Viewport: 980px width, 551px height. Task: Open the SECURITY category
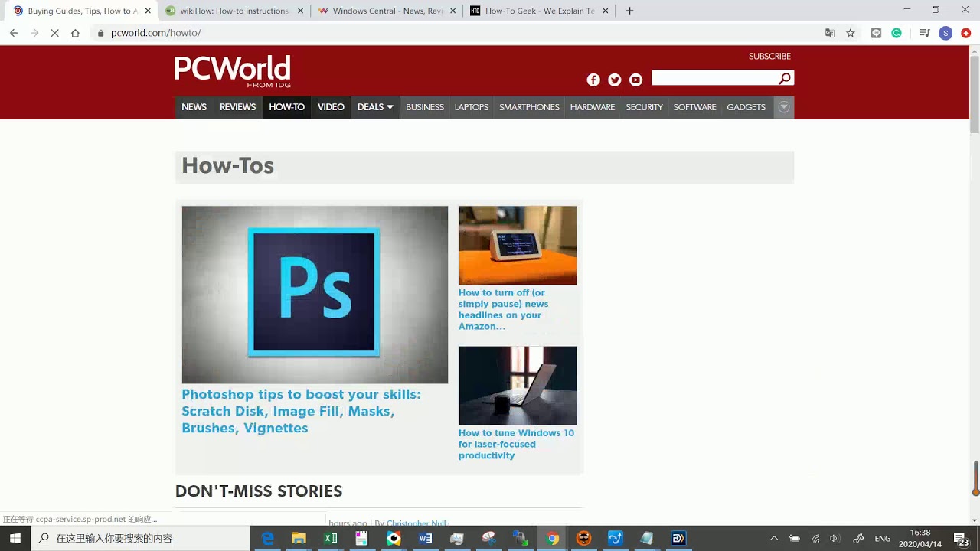coord(644,107)
